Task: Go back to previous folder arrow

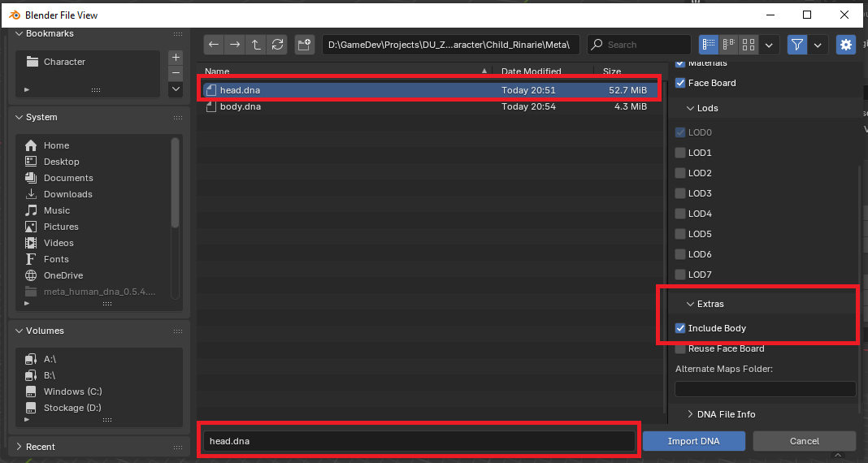Action: 215,45
